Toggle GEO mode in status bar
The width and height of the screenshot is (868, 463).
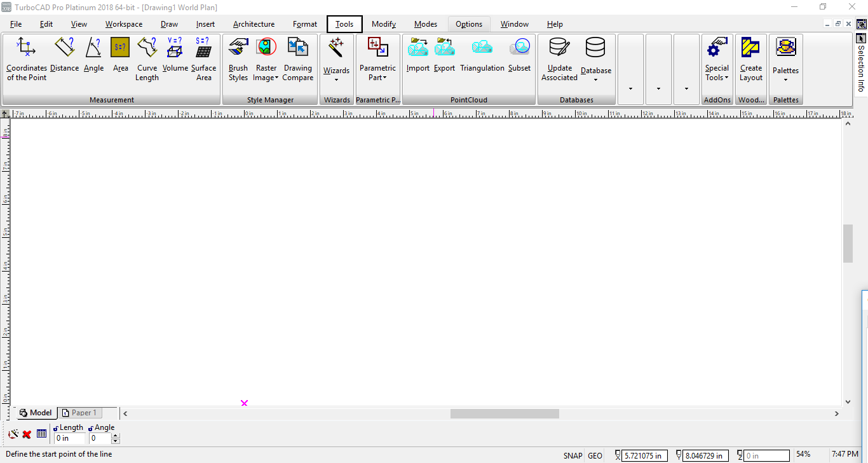[595, 455]
